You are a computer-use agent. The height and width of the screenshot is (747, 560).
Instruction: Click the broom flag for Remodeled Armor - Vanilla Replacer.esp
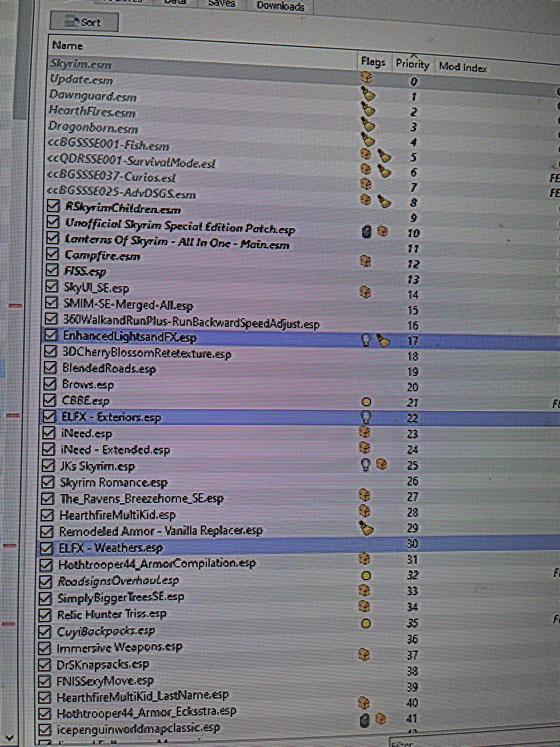tap(366, 528)
